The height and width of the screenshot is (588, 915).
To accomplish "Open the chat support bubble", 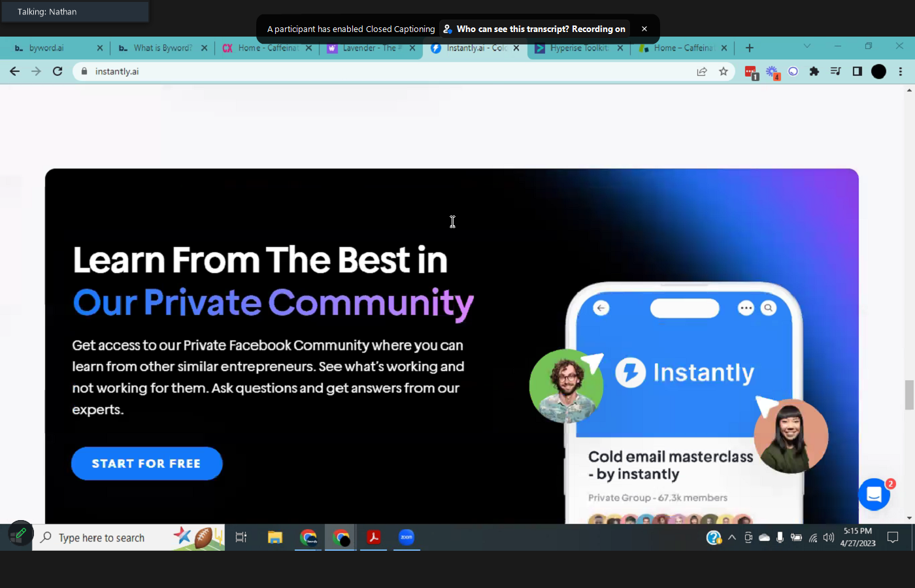I will [874, 495].
